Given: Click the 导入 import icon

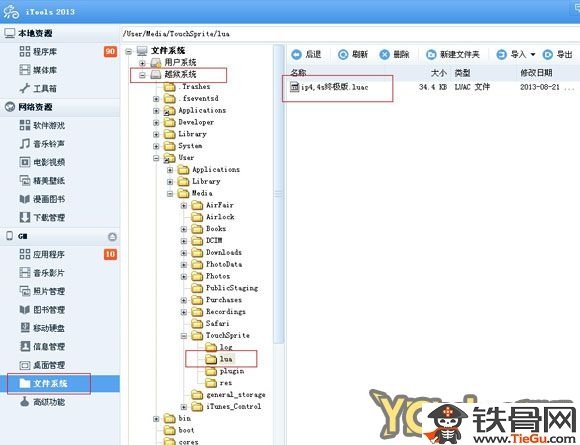Looking at the screenshot, I should click(x=502, y=54).
